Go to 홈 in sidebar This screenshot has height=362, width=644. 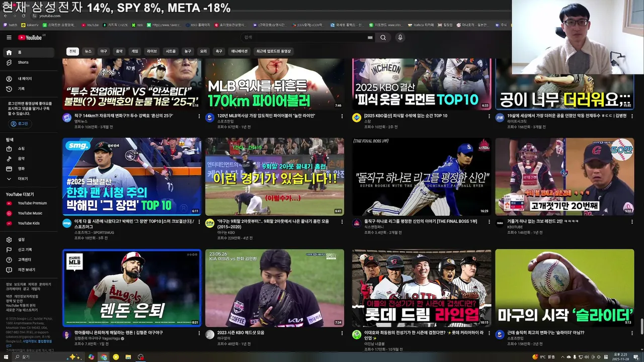pyautogui.click(x=28, y=52)
